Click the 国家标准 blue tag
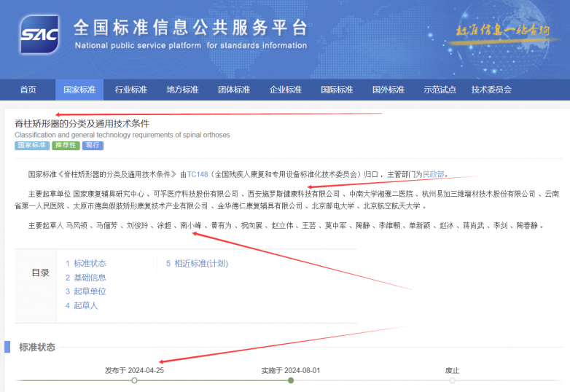Screen dimensions: 570x392 [32, 145]
